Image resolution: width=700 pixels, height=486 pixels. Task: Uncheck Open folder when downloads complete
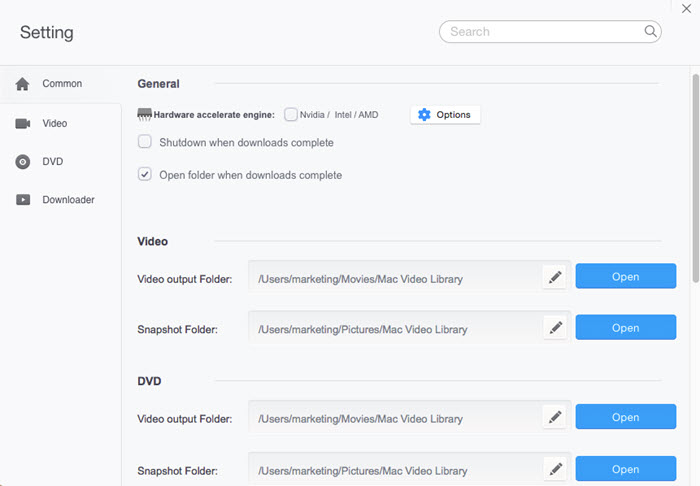coord(145,175)
